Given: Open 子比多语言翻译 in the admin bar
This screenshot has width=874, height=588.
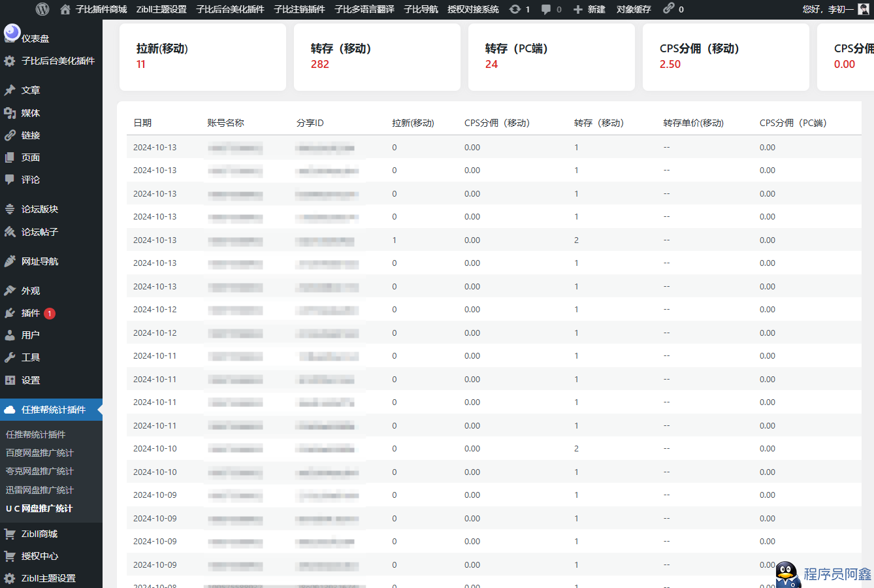Looking at the screenshot, I should coord(364,9).
